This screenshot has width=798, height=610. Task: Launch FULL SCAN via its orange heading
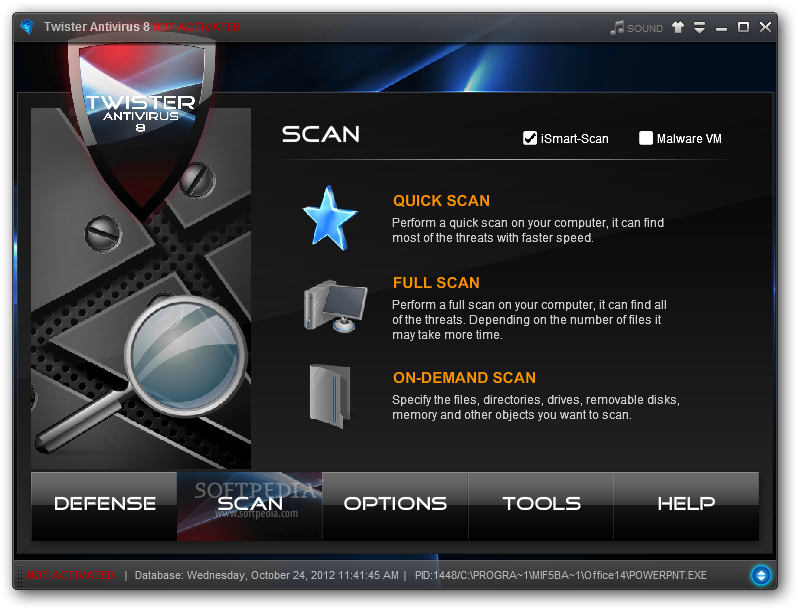pyautogui.click(x=436, y=282)
